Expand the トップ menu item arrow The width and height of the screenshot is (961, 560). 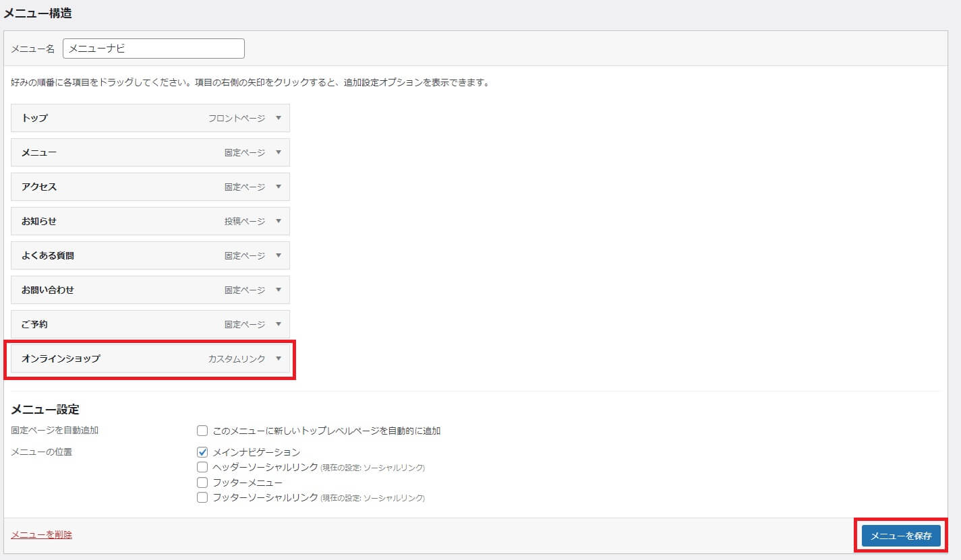coord(278,118)
